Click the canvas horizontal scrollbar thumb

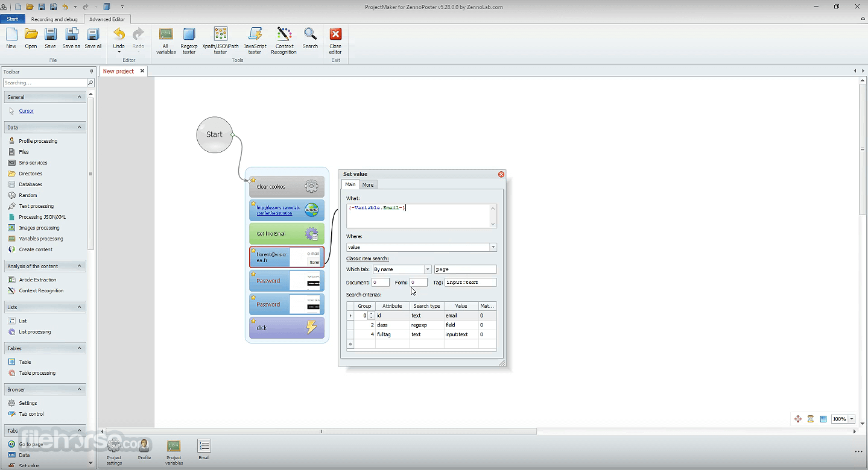coord(322,431)
